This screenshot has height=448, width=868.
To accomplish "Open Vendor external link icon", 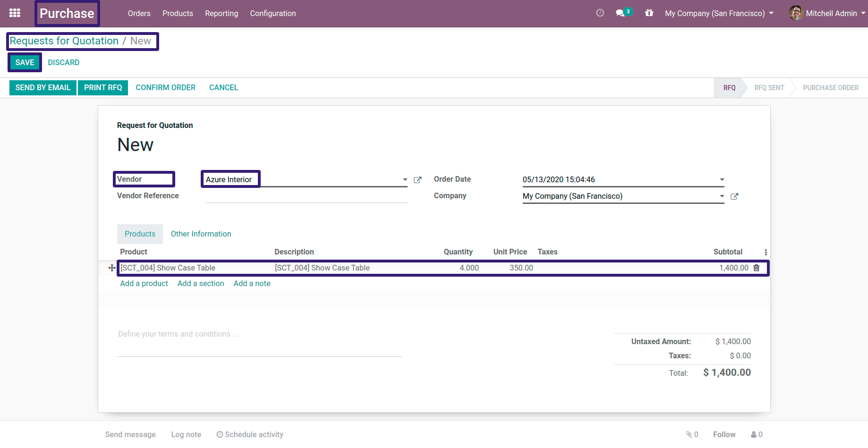I will coord(417,180).
